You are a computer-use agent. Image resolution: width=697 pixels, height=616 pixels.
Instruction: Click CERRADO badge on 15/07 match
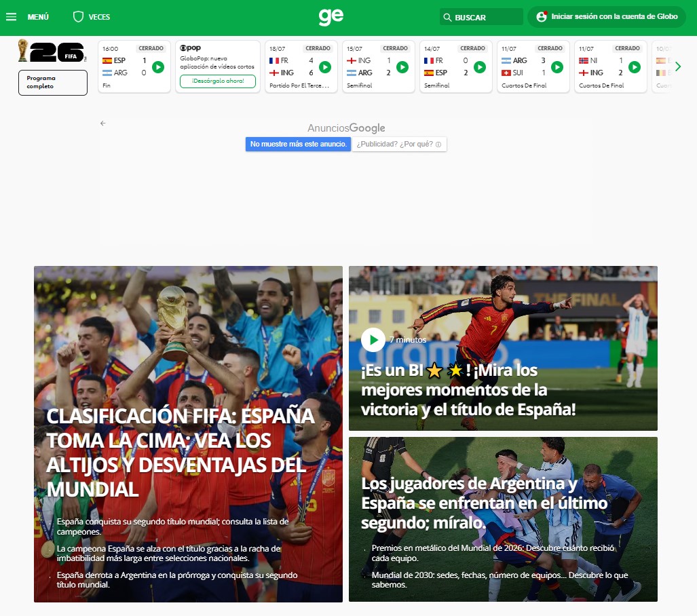tap(395, 48)
